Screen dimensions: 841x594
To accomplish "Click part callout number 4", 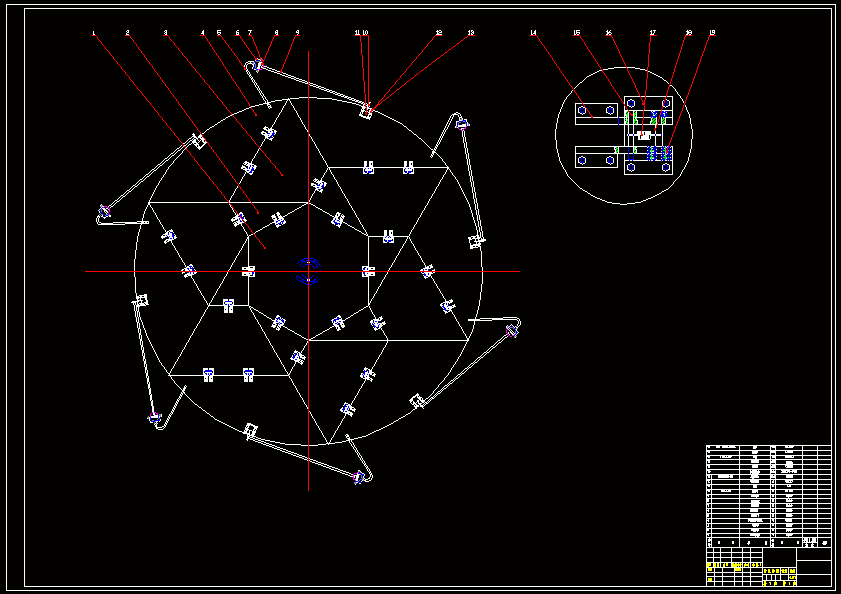I will coord(202,33).
